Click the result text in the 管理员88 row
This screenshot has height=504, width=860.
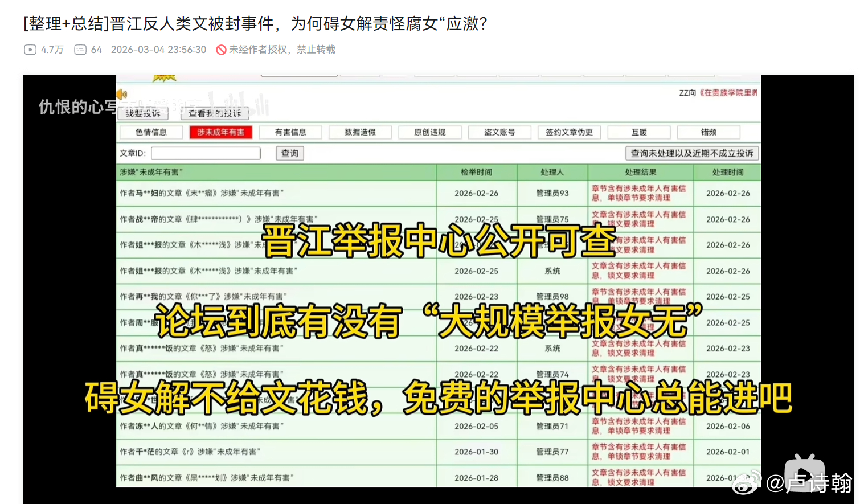[x=638, y=477]
